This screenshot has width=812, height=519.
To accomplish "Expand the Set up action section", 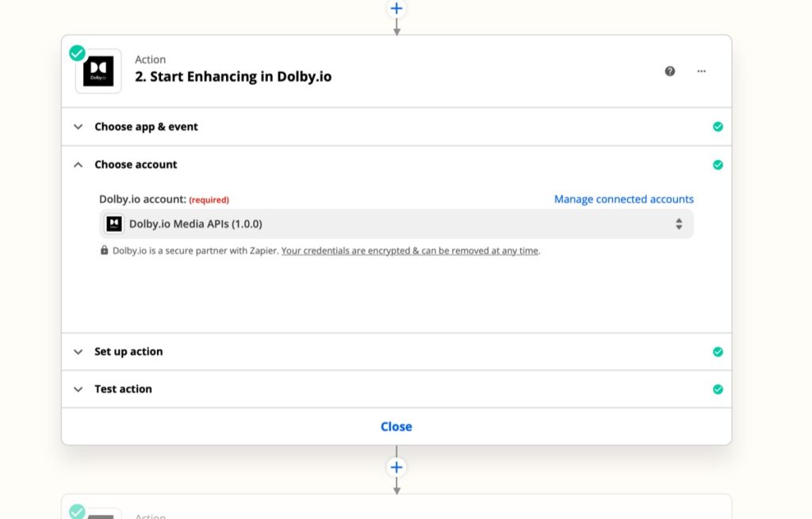I will [396, 352].
